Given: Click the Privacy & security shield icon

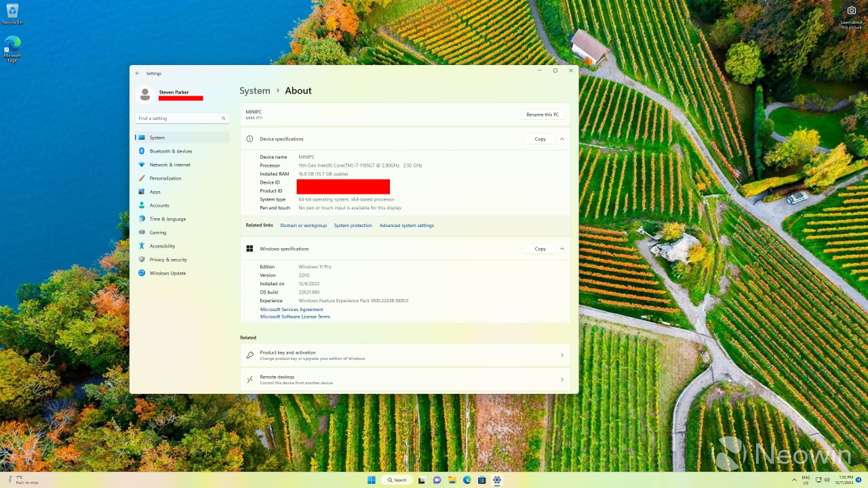Looking at the screenshot, I should pyautogui.click(x=142, y=260).
